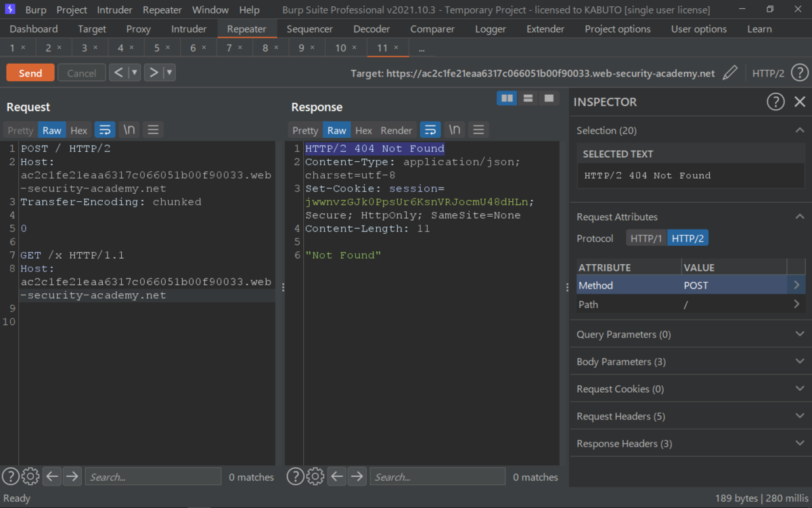The height and width of the screenshot is (508, 812).
Task: Select side-by-side split layout icon
Action: point(507,99)
